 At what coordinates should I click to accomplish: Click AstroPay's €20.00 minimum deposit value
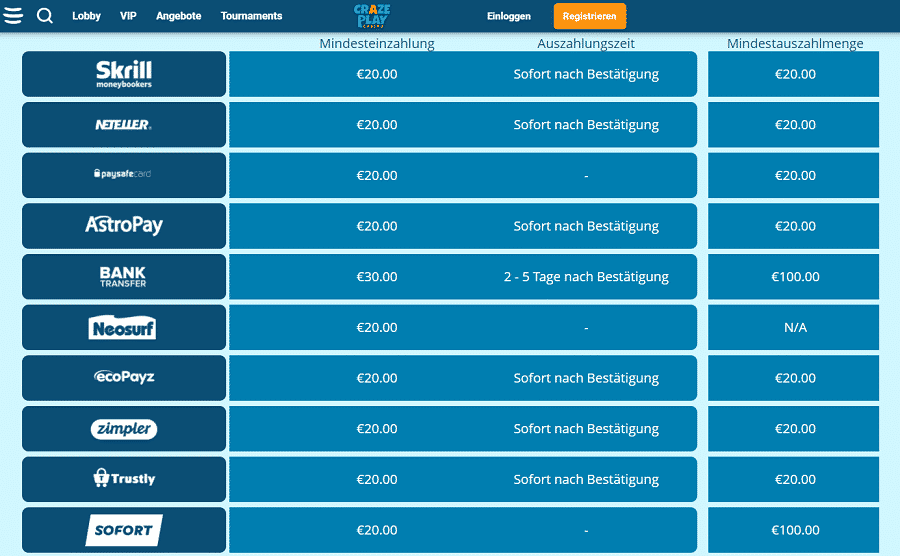[x=377, y=226]
